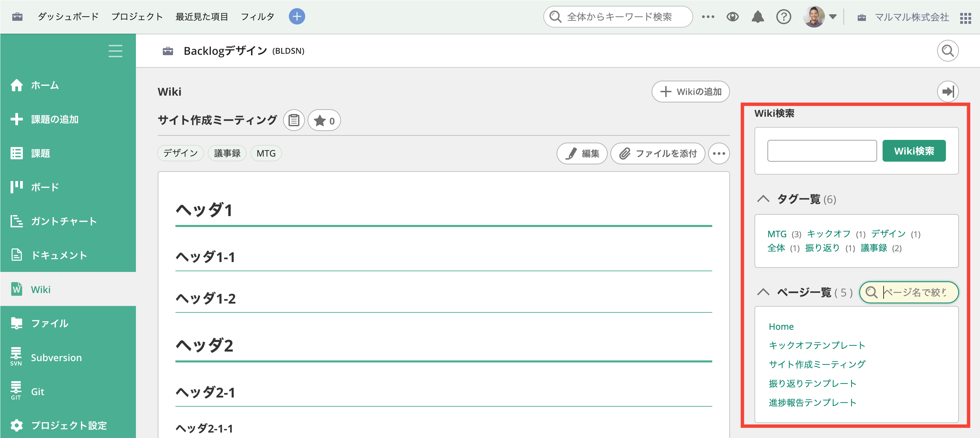
Task: Open 最近見た項目 in top navigation
Action: (x=202, y=17)
